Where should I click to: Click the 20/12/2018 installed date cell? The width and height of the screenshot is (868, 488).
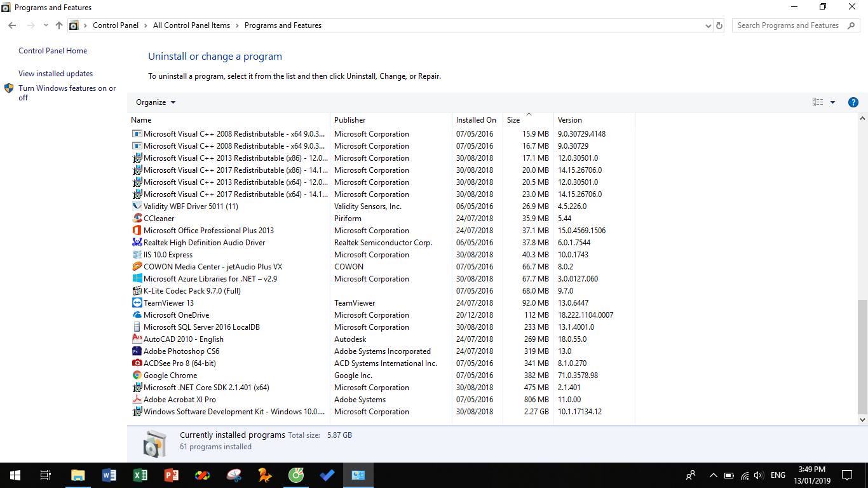[475, 315]
